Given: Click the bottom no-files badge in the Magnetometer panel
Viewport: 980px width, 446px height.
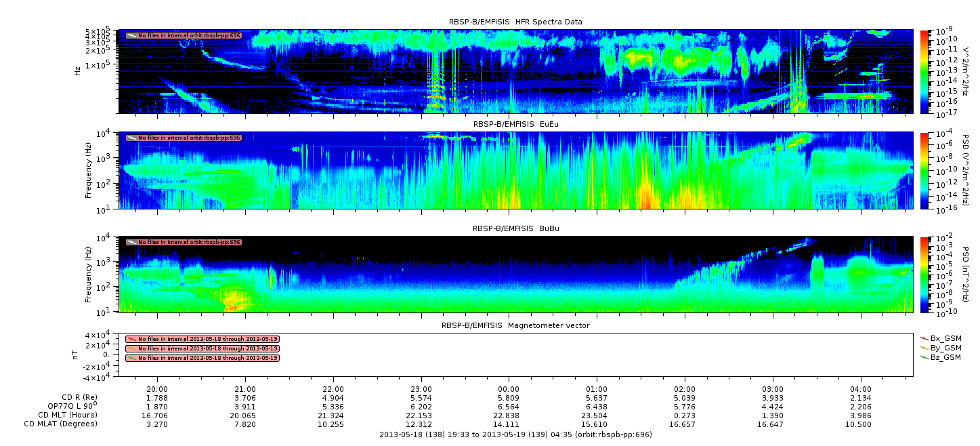Looking at the screenshot, I should (x=202, y=358).
